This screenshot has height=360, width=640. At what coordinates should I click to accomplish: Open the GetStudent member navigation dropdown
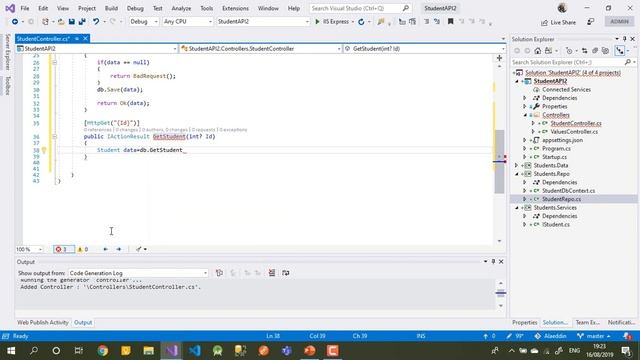coord(424,49)
